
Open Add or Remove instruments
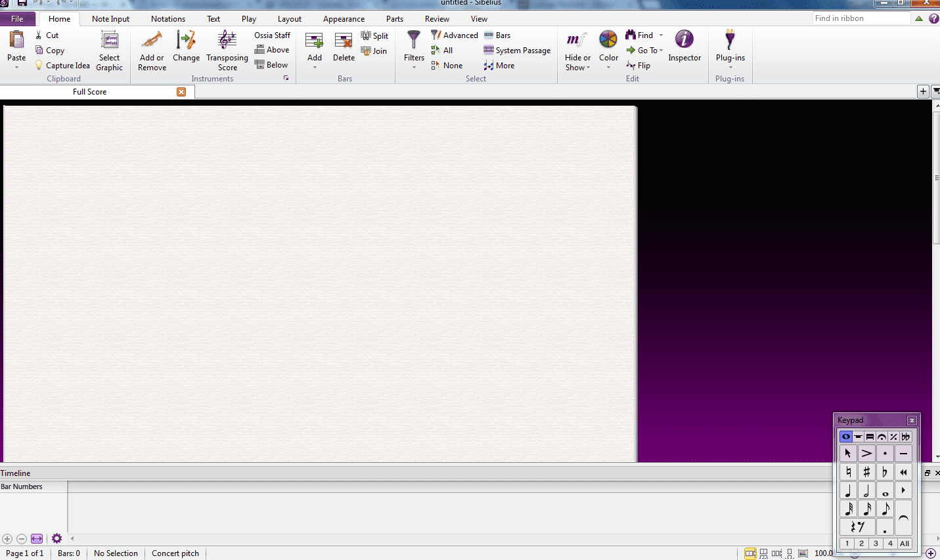coord(152,51)
